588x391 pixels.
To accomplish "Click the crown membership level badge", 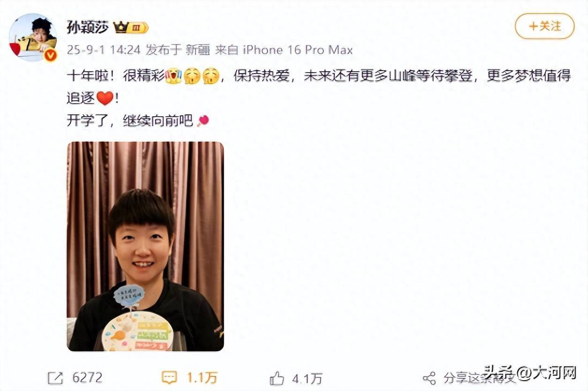I will (131, 28).
